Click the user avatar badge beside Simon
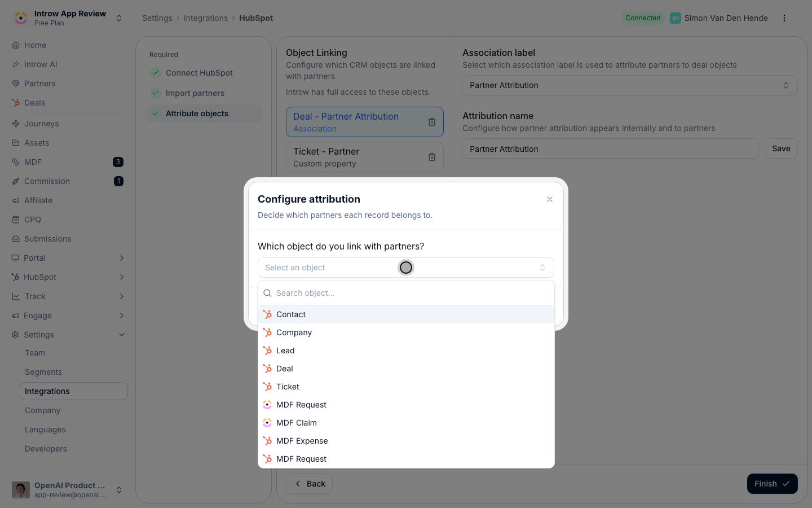Screen dimensions: 812x508 pos(675,18)
